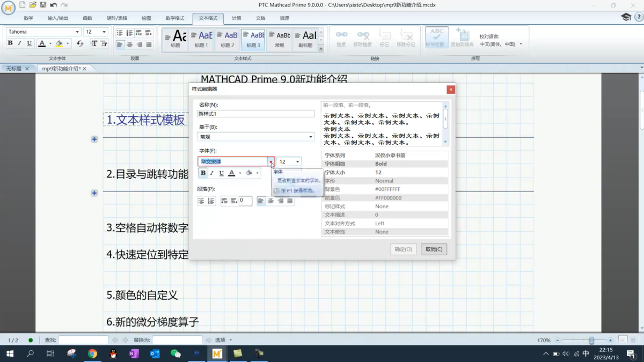Align text left in ribbon paragraph group
This screenshot has width=644, height=362.
click(x=120, y=45)
